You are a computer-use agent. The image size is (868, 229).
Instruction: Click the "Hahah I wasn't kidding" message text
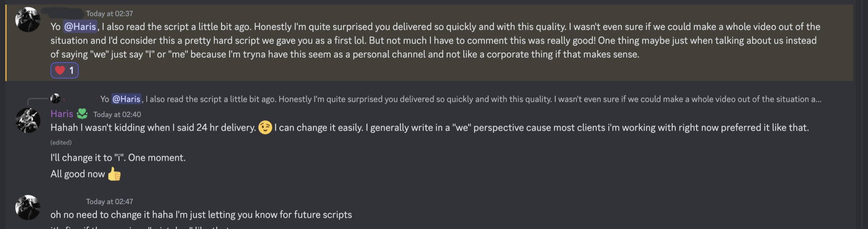pyautogui.click(x=153, y=128)
